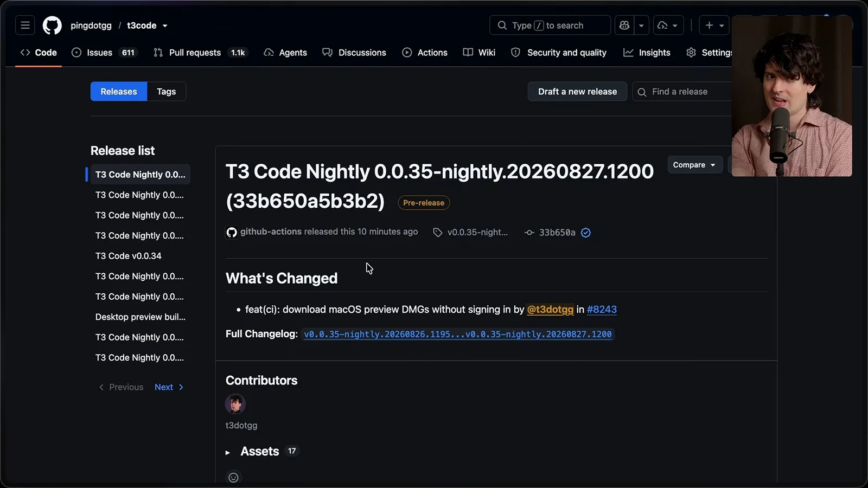Viewport: 868px width, 488px height.
Task: Click the t3dotgg contributor avatar
Action: pyautogui.click(x=235, y=404)
